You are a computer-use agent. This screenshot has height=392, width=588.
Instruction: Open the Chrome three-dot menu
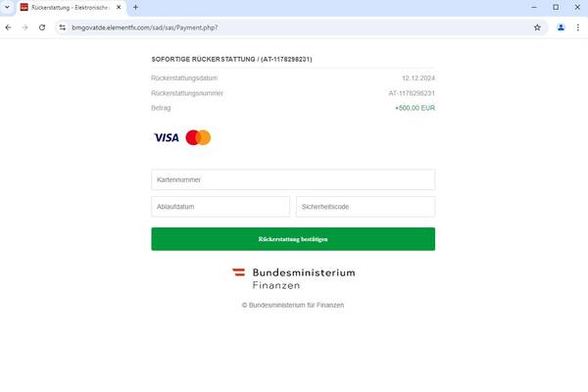pos(578,27)
